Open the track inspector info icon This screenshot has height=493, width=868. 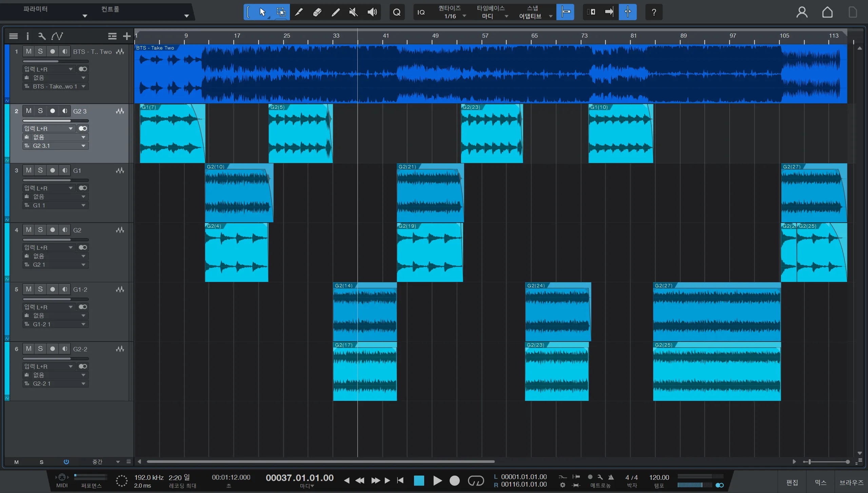tap(27, 36)
